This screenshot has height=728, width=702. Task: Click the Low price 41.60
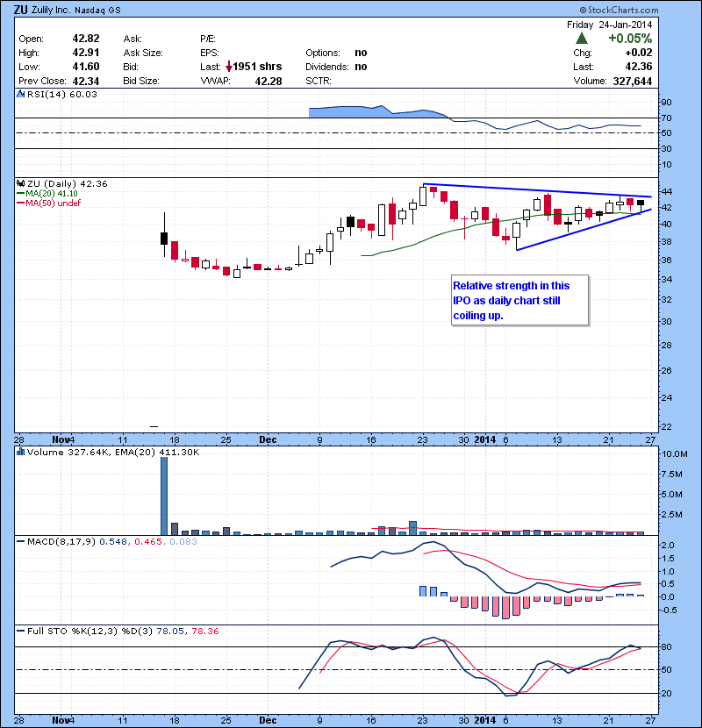(x=86, y=67)
